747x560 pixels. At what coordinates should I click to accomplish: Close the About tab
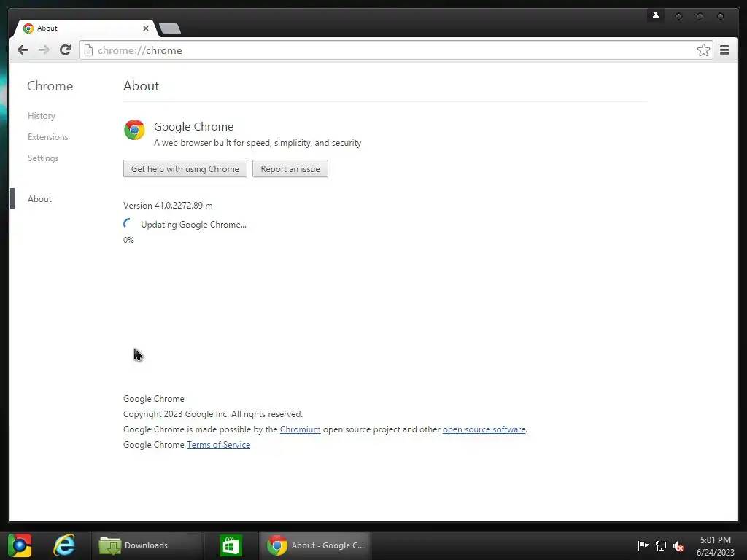coord(146,28)
